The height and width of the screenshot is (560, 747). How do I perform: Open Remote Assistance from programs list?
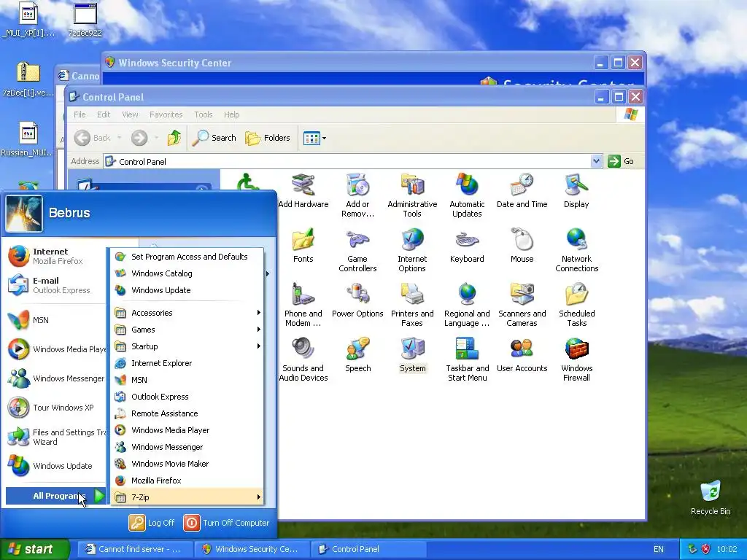pyautogui.click(x=188, y=413)
